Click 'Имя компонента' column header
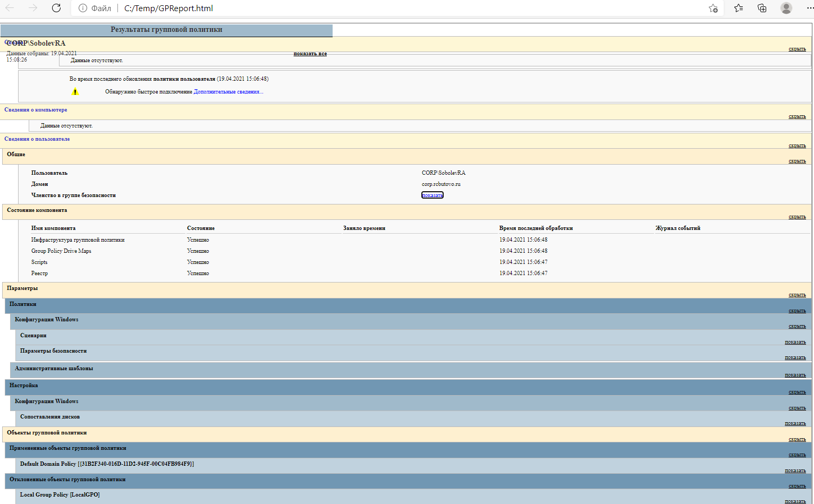This screenshot has width=814, height=504. pyautogui.click(x=53, y=228)
